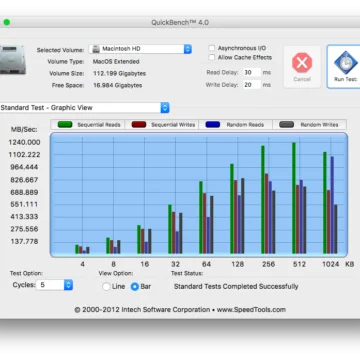Click the red Cancel X icon
The width and height of the screenshot is (360, 360).
302,63
